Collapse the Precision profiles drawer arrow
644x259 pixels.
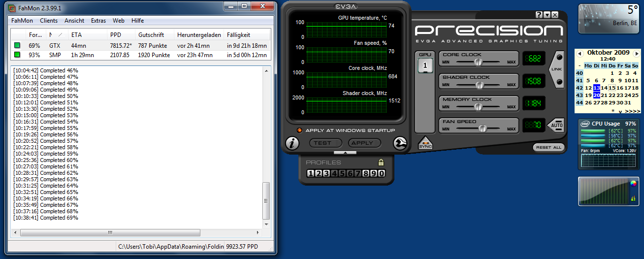[345, 153]
